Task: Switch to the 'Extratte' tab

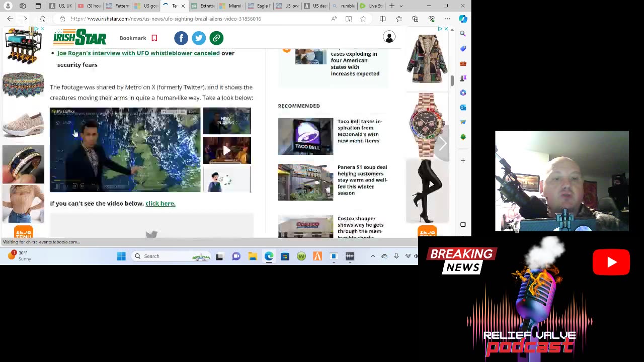Action: (203, 6)
